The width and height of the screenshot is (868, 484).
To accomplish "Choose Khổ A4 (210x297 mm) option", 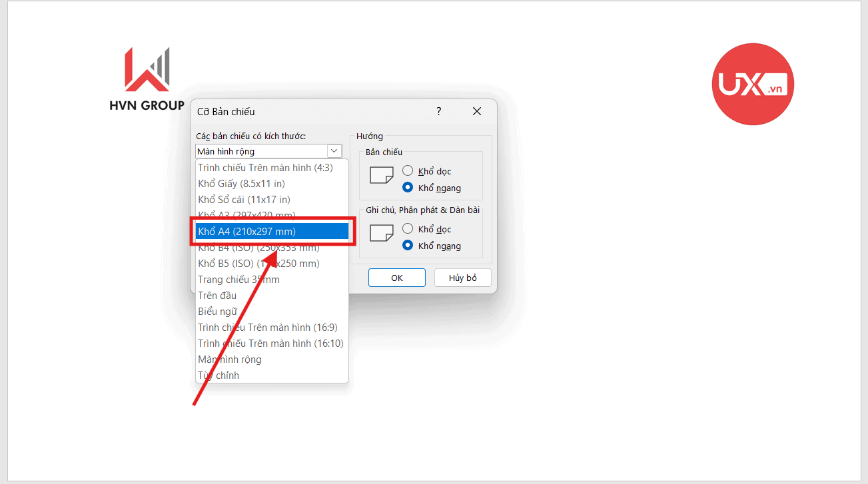I will pos(272,231).
